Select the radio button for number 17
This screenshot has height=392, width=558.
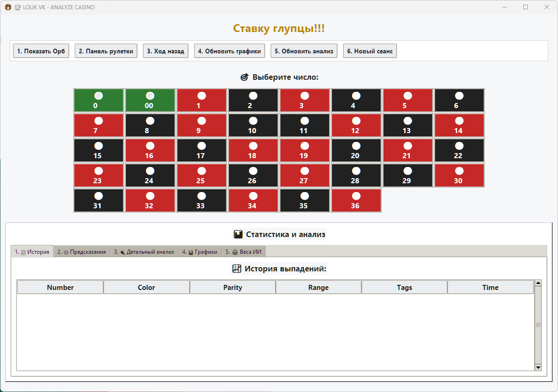coord(201,150)
